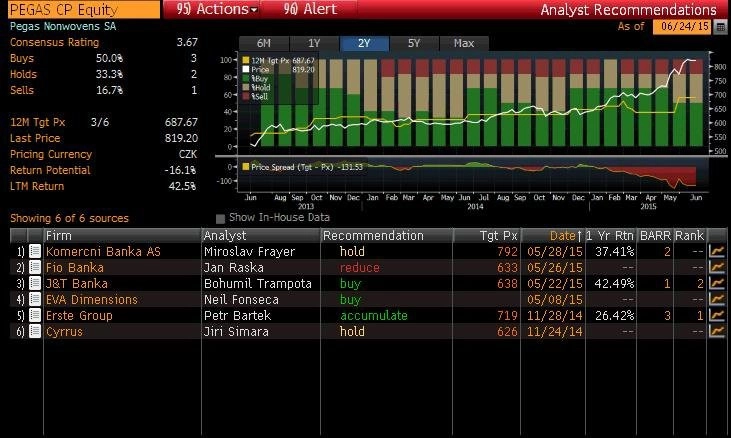
Task: Open the As of date calendar icon
Action: 720,27
